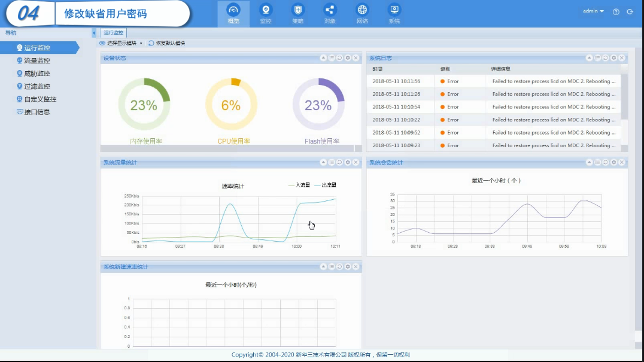Open the 策略 (Policy) shield icon
Image resolution: width=644 pixels, height=362 pixels.
point(297,14)
